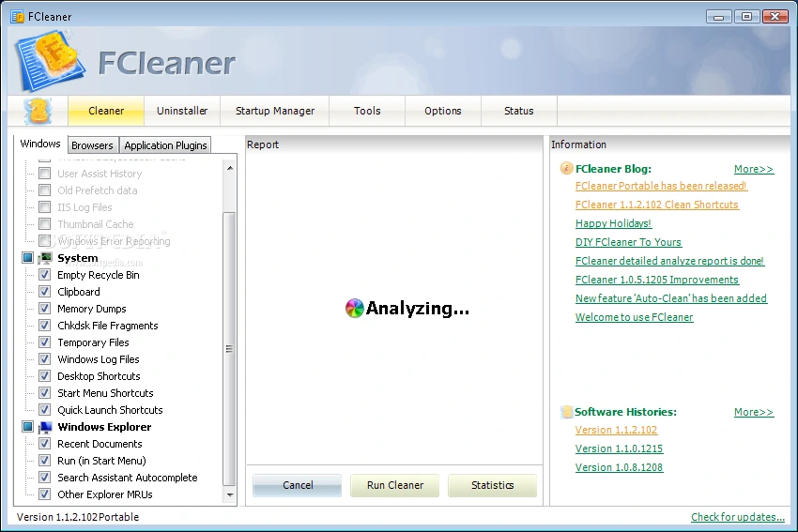Screen dimensions: 798x532
Task: Click the 'Version 1.1.2.102 Portable' status text
Action: (78, 517)
